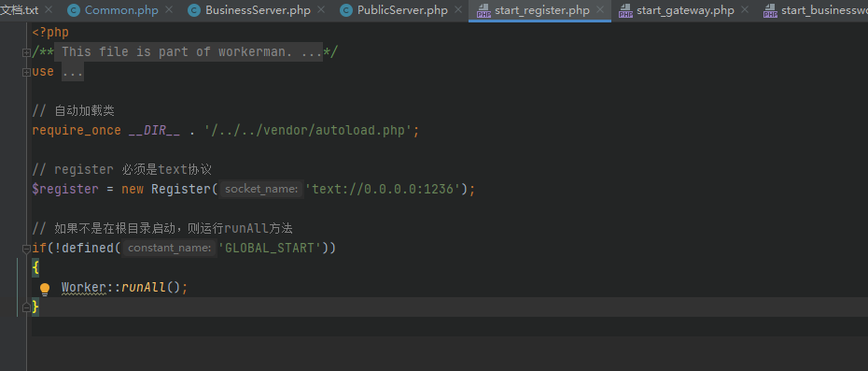
Task: Click the Register class name in code
Action: point(181,189)
